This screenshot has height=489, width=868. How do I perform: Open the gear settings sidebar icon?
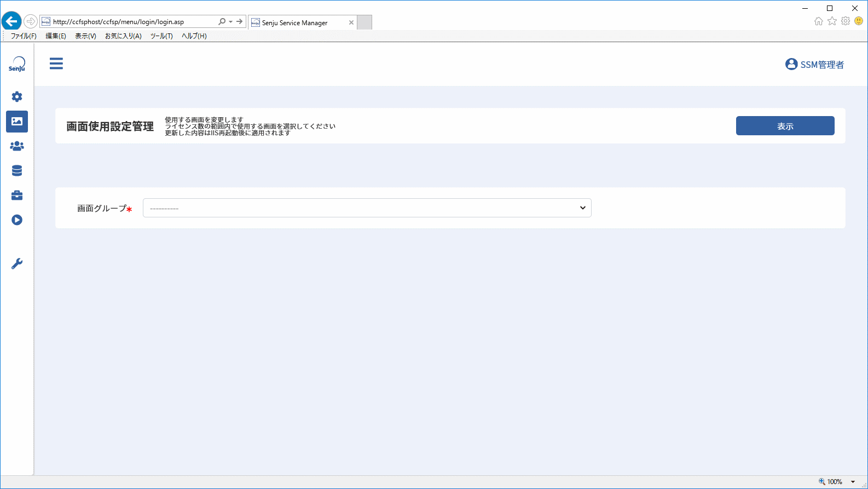[x=17, y=97]
